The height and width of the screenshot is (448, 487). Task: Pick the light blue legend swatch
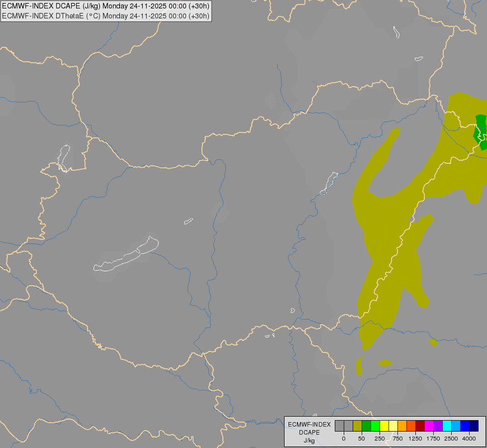456,426
